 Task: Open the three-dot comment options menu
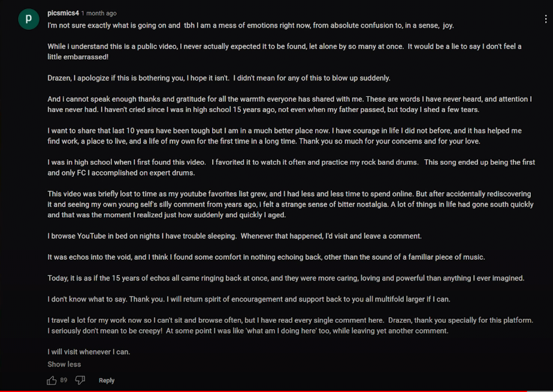pos(546,19)
